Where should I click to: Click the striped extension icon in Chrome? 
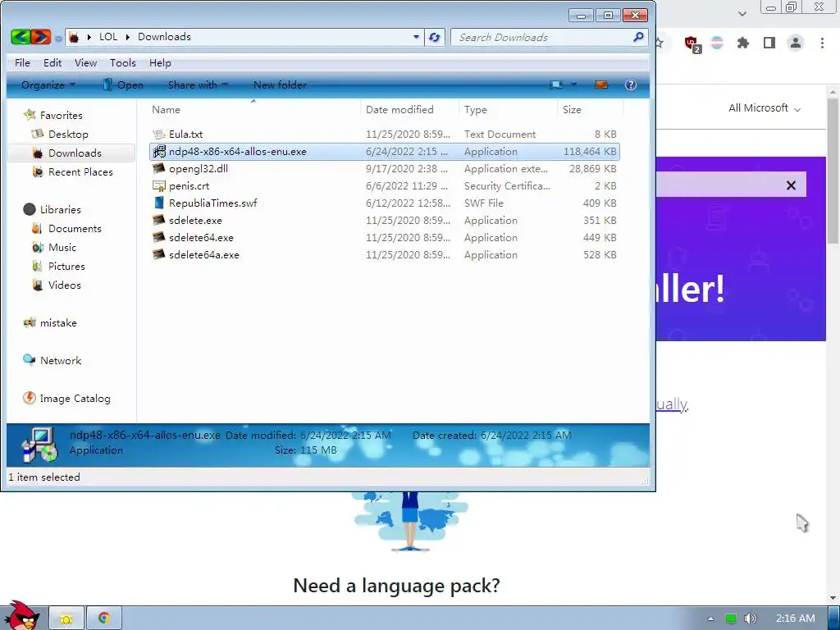coord(717,43)
